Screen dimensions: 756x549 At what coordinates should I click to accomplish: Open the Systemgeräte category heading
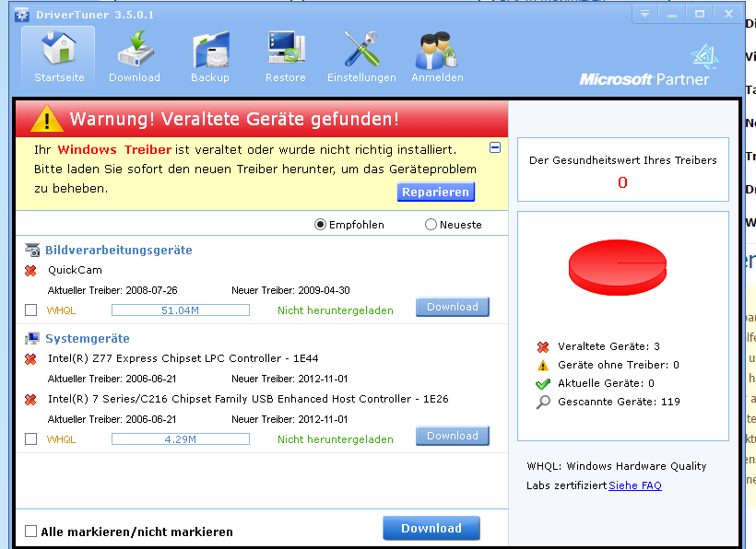pyautogui.click(x=88, y=339)
